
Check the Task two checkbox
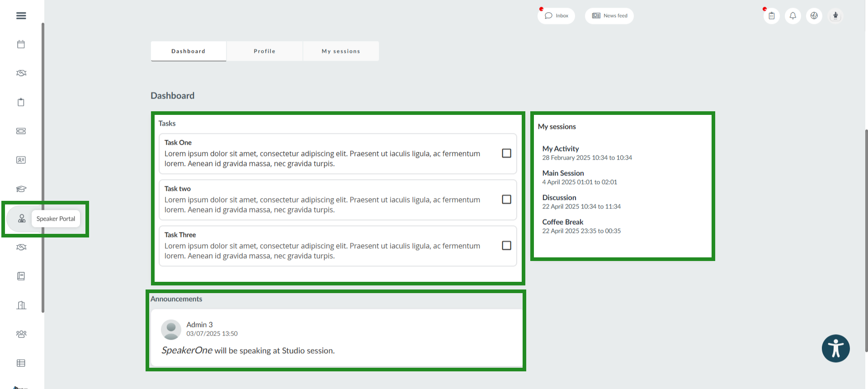[x=506, y=199]
